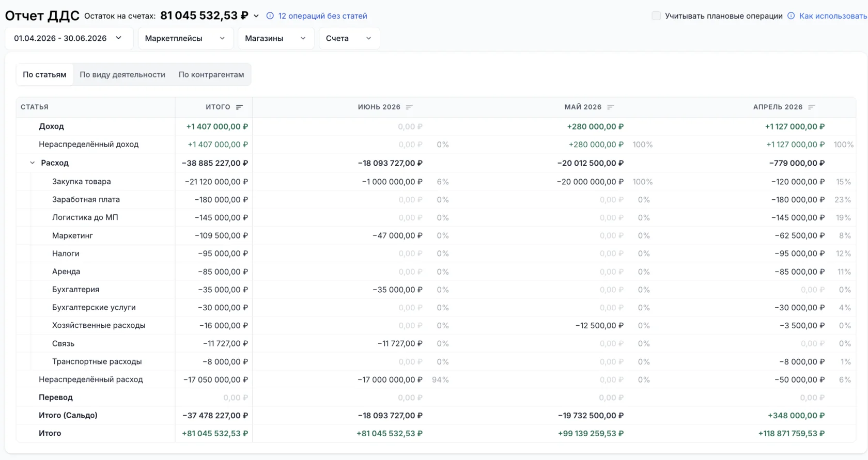Click the Нераспределённый расход total amount
Viewport: 868px width, 460px height.
(x=215, y=379)
